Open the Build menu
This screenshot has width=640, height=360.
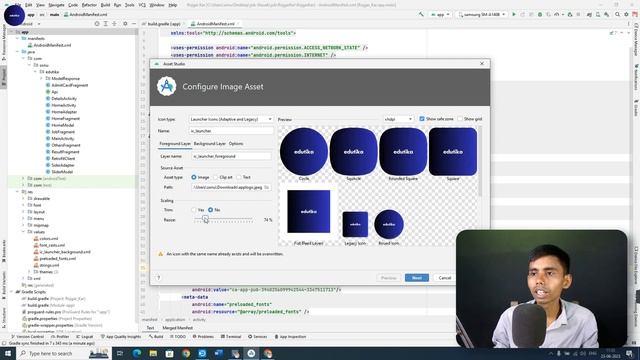[105, 5]
